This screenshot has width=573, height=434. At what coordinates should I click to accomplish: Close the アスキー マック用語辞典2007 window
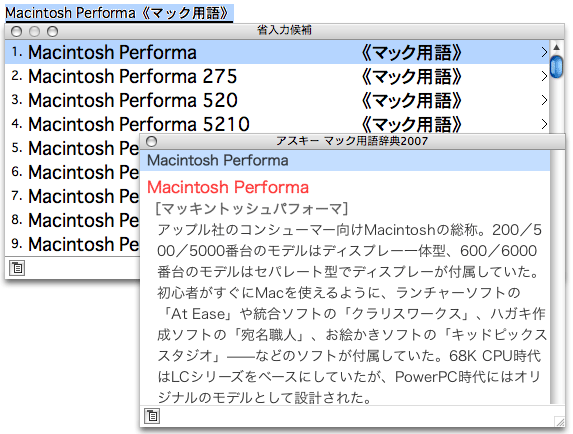(x=151, y=141)
